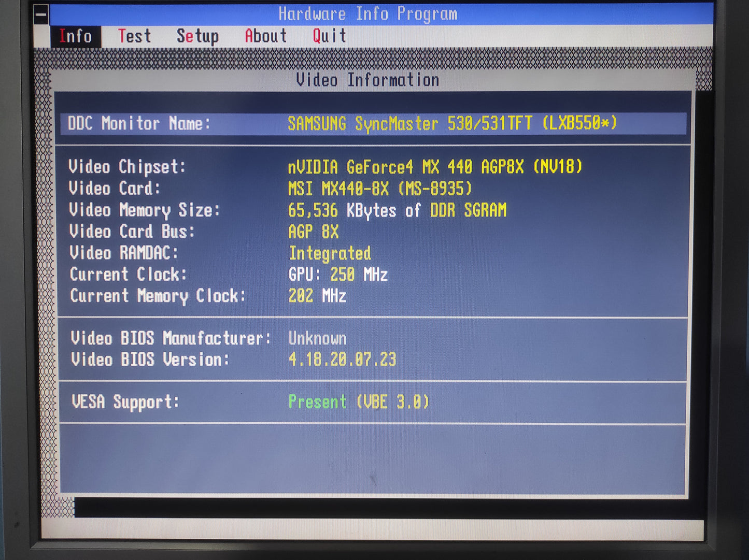Click the MSI MX440-8X video card value

click(x=380, y=189)
